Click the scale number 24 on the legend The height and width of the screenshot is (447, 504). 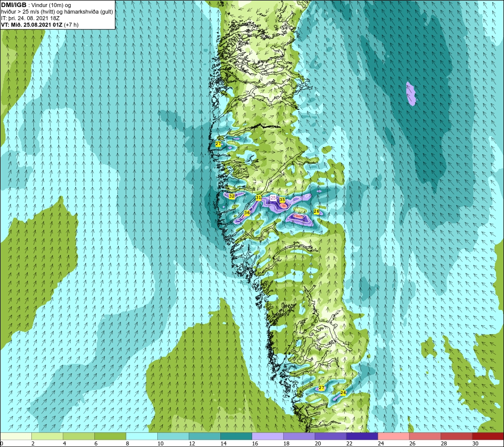(381, 443)
